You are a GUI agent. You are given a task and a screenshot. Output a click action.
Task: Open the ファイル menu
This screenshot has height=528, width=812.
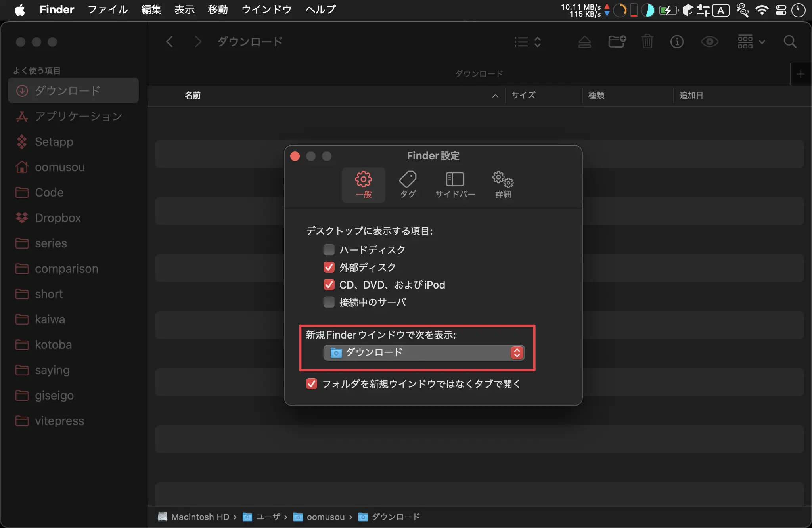[107, 10]
